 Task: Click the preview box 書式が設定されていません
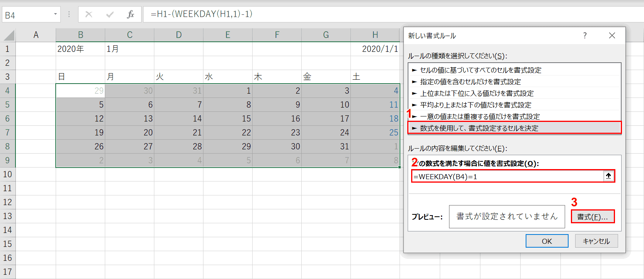coord(507,216)
